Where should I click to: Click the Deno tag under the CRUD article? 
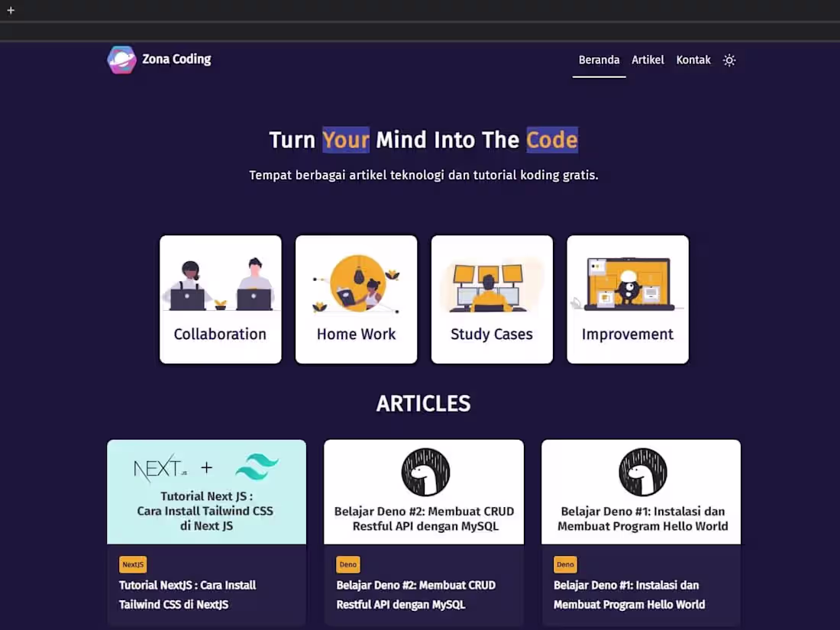click(347, 564)
